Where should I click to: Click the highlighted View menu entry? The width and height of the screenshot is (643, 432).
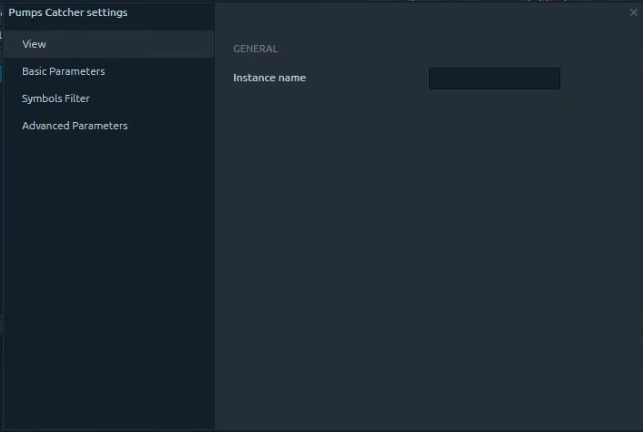click(x=35, y=44)
